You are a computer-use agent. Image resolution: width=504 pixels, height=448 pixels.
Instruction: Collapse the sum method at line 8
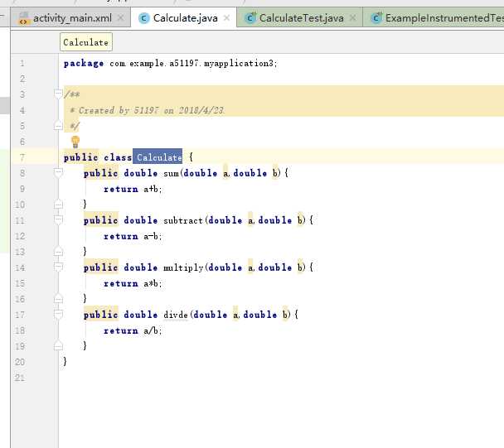58,173
